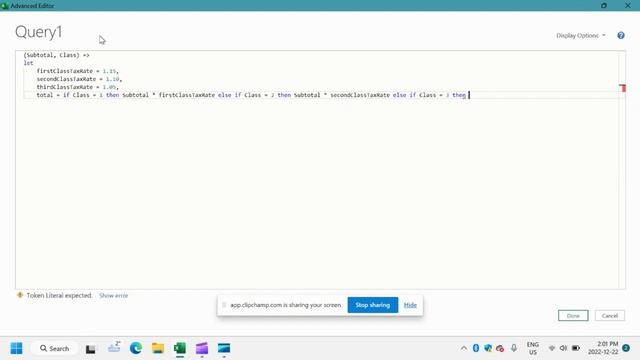Viewport: 640px width, 360px height.
Task: Click the warning icon beside Token Literal expected
Action: point(20,295)
